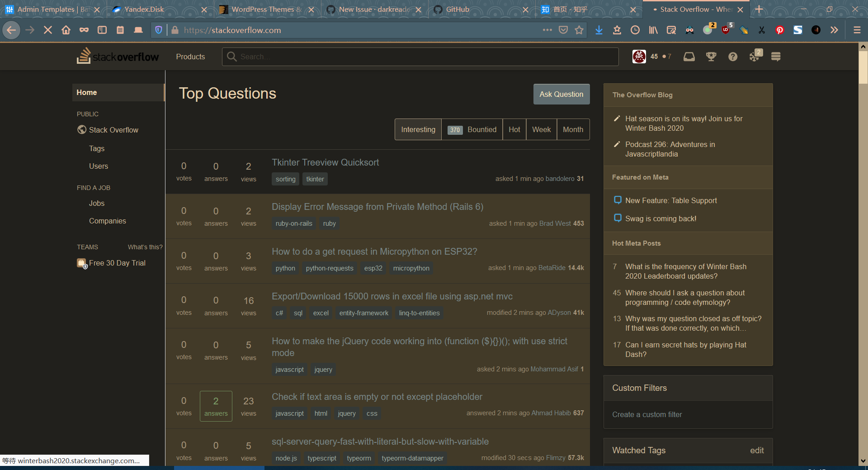The width and height of the screenshot is (868, 470).
Task: Open the Stack Overflow inbox
Action: click(689, 57)
